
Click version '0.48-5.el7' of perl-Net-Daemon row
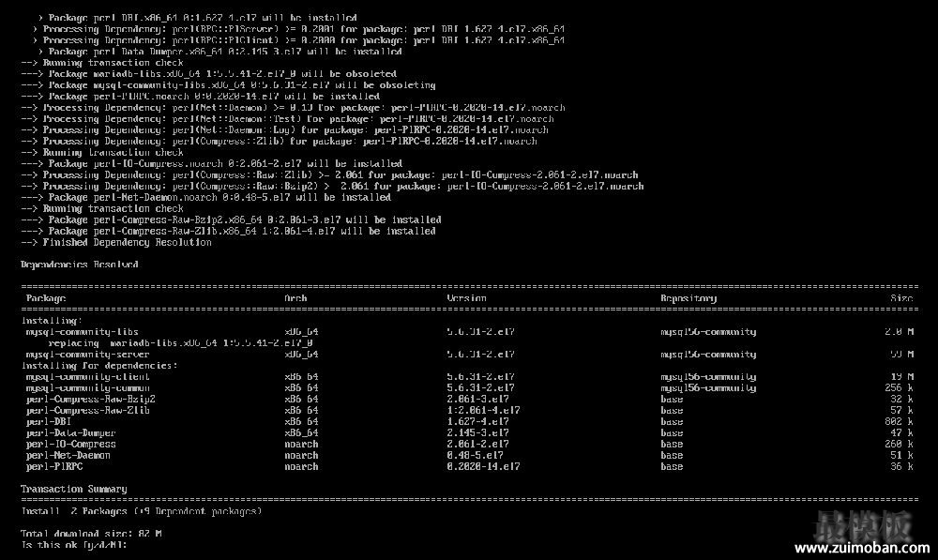coord(475,455)
